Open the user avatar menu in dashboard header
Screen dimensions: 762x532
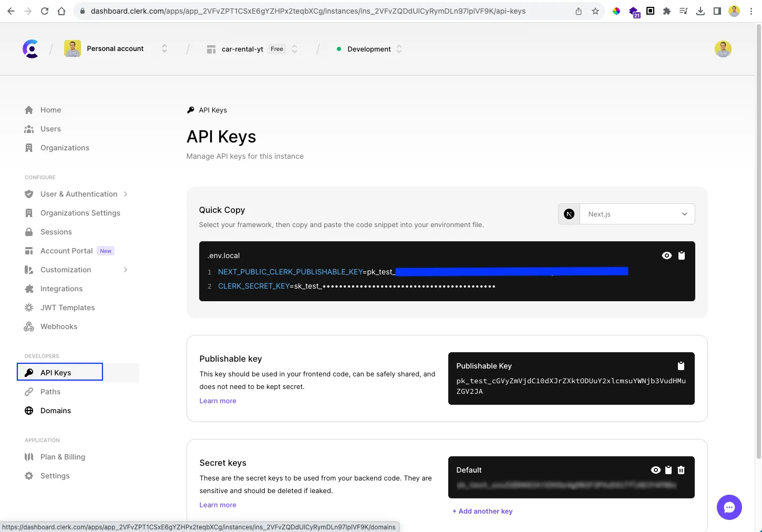(723, 49)
